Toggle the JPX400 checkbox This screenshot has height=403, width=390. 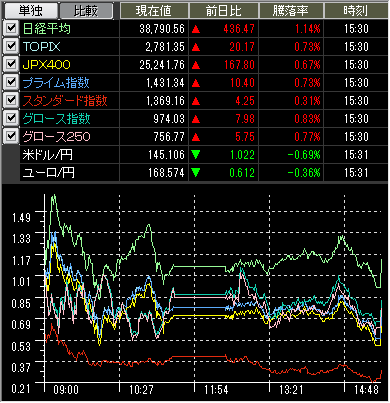pyautogui.click(x=11, y=64)
